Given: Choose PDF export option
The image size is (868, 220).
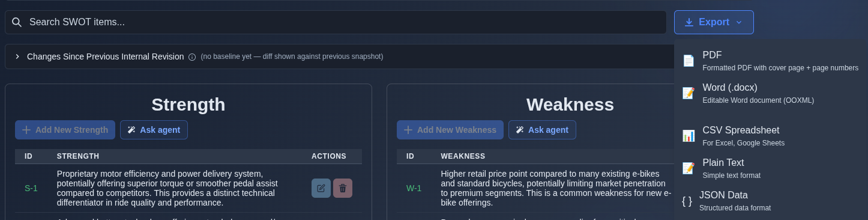Looking at the screenshot, I should (771, 61).
